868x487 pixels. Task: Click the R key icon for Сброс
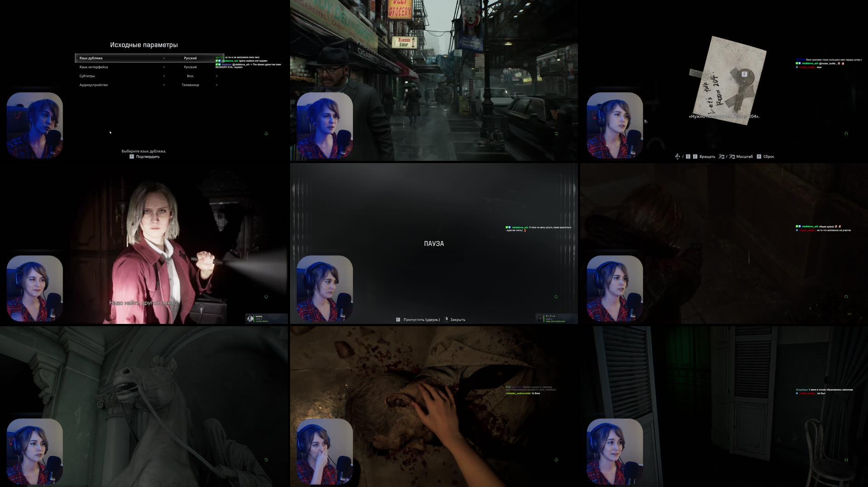759,156
